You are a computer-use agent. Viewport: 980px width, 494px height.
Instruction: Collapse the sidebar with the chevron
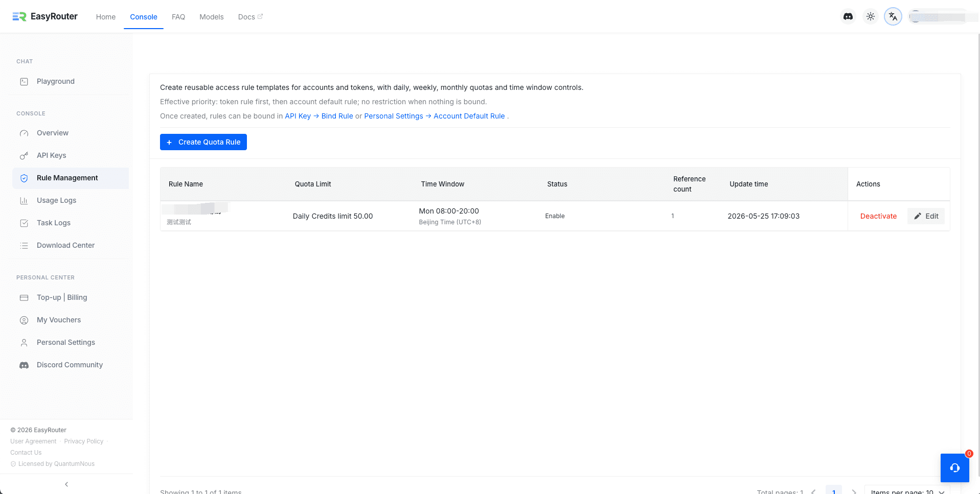(x=66, y=484)
